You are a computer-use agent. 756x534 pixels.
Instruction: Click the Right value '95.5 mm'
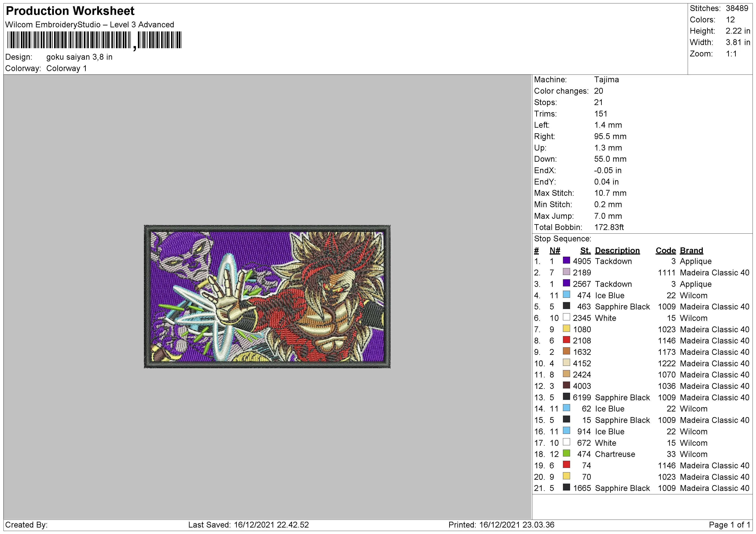pyautogui.click(x=610, y=137)
